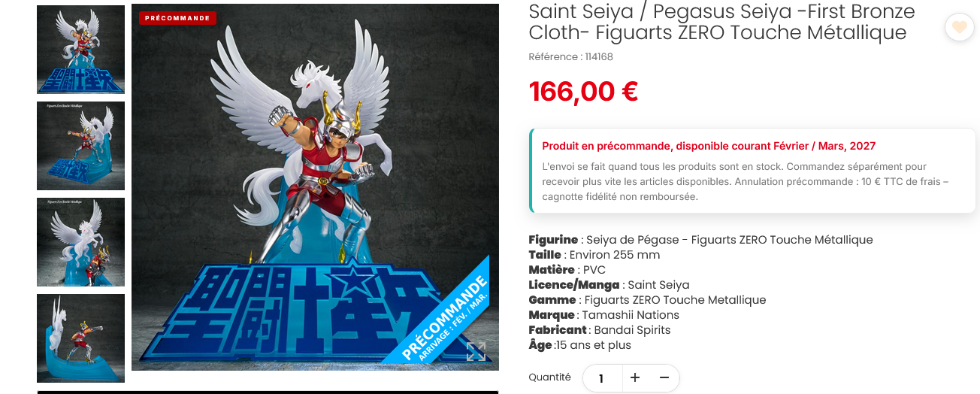The image size is (980, 394).
Task: Click the main Pegasus Seiya product image
Action: 315,187
